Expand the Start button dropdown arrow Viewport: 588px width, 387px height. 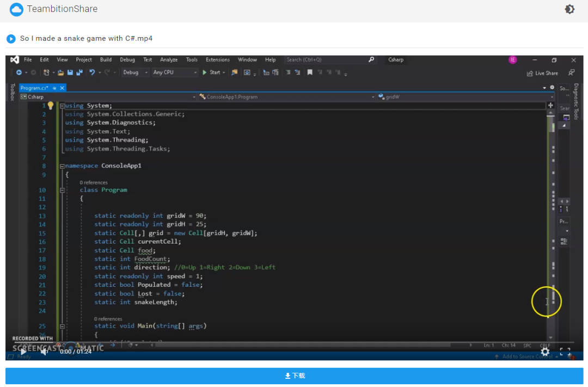(x=224, y=73)
